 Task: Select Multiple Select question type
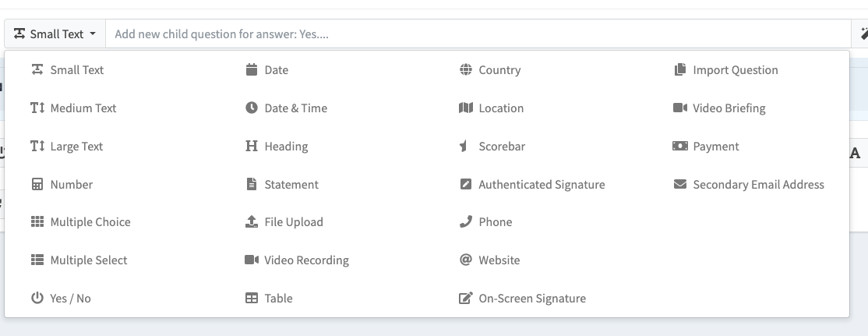88,260
